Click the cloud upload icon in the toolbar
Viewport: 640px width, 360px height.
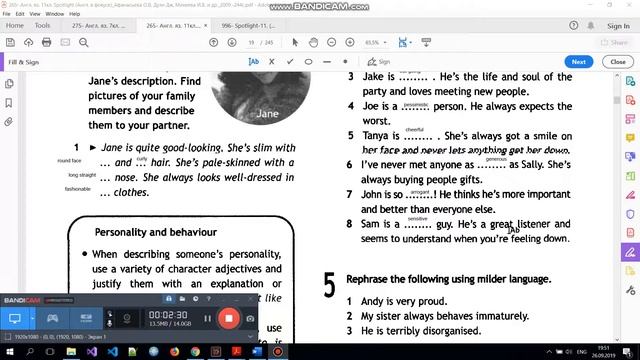point(28,42)
